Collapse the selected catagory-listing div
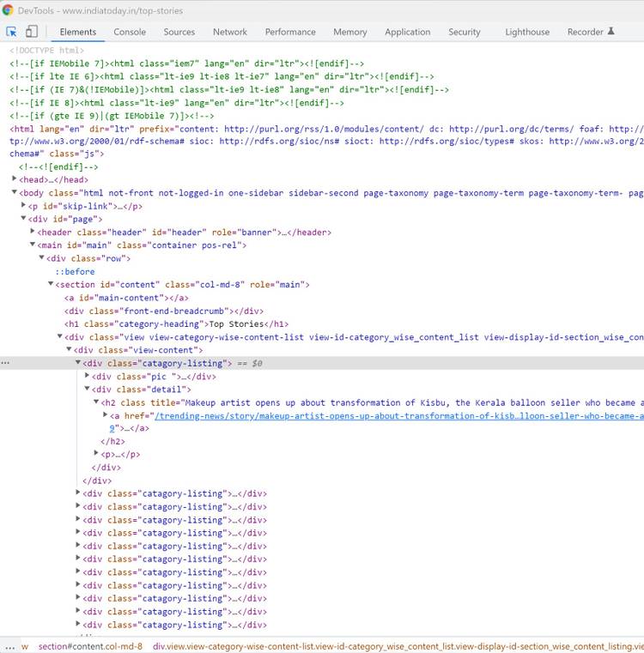This screenshot has height=653, width=644. click(78, 362)
